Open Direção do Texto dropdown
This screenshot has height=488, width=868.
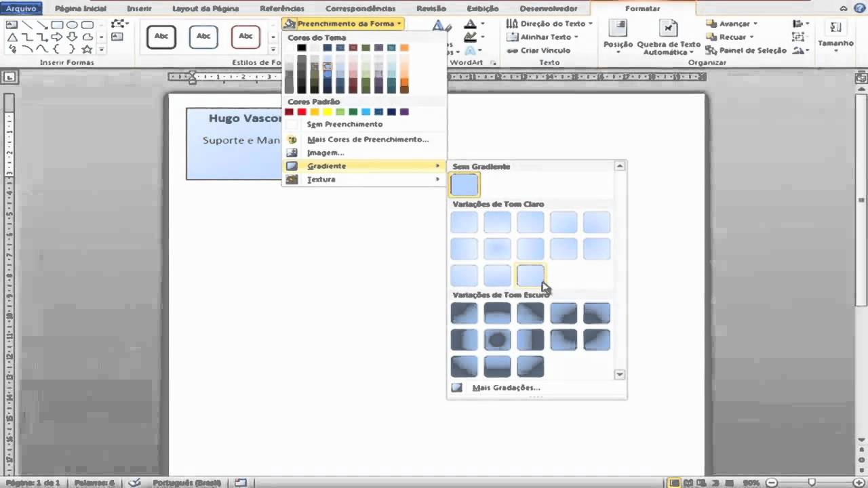[549, 24]
